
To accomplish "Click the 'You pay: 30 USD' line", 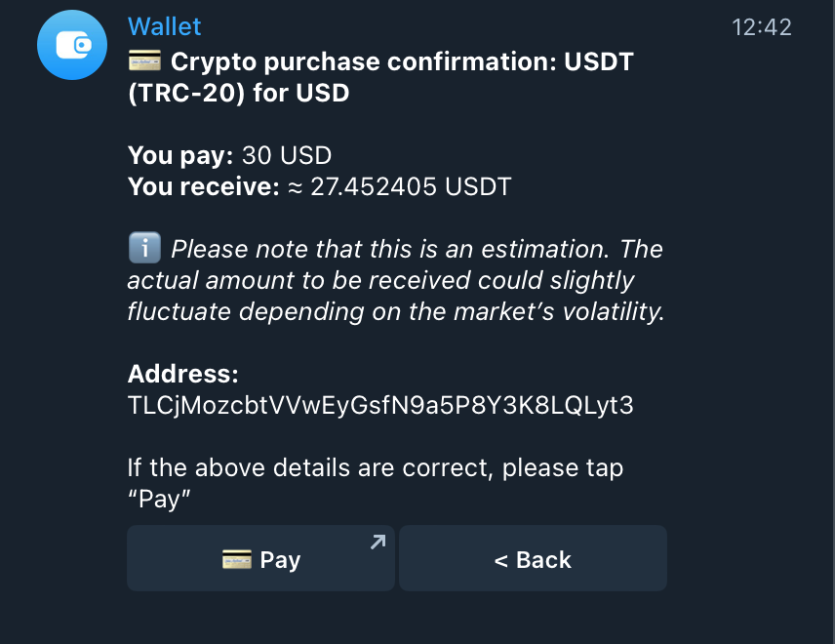I will click(x=229, y=155).
